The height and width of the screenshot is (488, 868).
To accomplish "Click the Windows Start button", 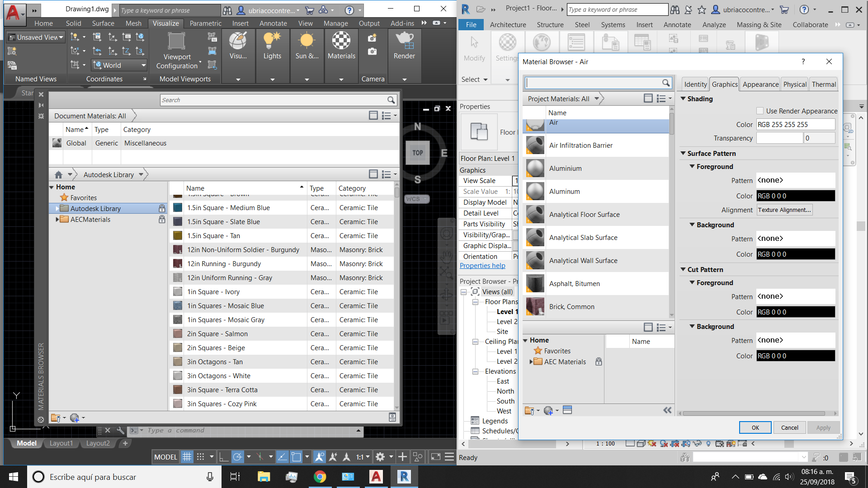I will pos(14,477).
